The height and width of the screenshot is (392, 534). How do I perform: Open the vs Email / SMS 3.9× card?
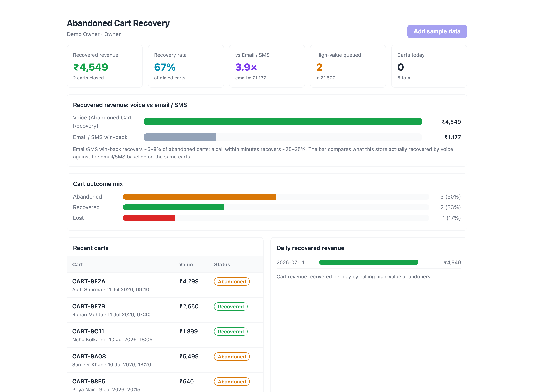(x=267, y=66)
